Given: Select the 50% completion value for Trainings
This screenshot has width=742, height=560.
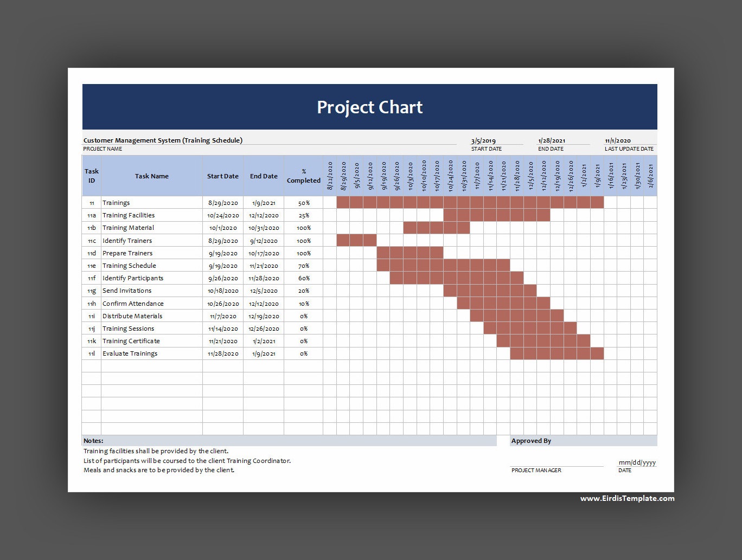Looking at the screenshot, I should click(303, 202).
